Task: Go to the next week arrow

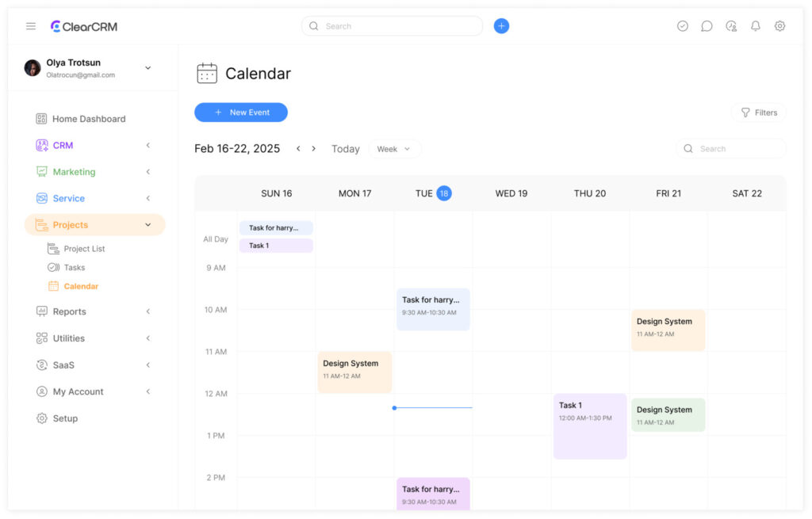Action: [314, 149]
